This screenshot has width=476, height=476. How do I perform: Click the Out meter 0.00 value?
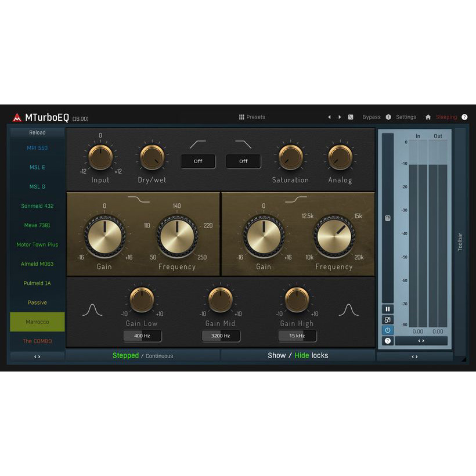[438, 331]
